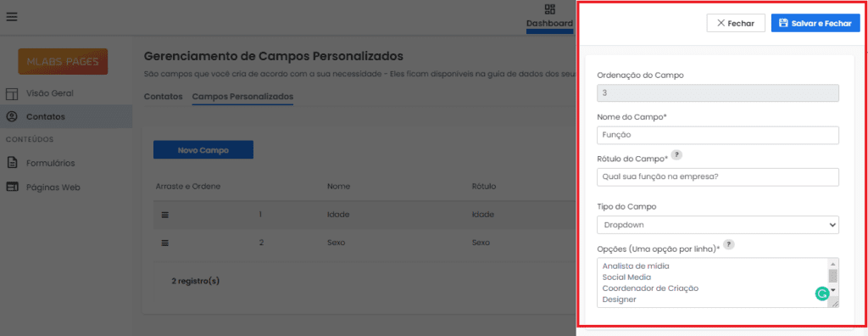The image size is (868, 336).
Task: Switch to the Contatos tab
Action: coord(163,97)
